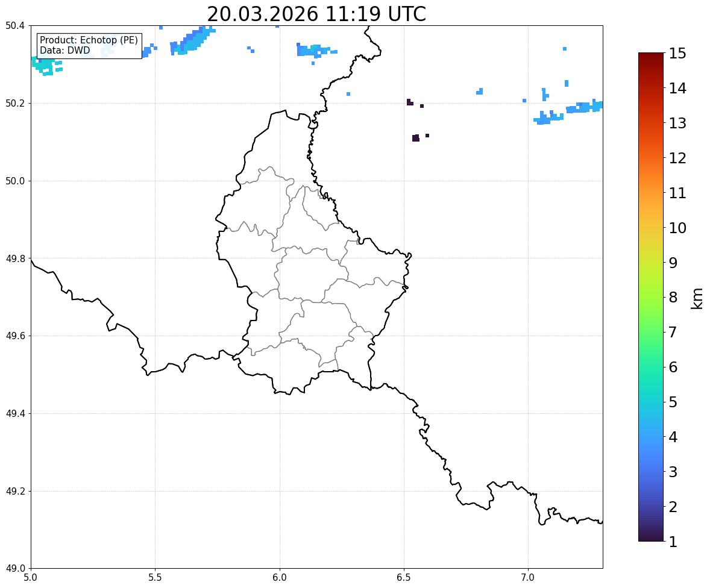Click the dark purple echo cluster near 50.1 latitude
Image resolution: width=710 pixels, height=588 pixels.
[416, 137]
